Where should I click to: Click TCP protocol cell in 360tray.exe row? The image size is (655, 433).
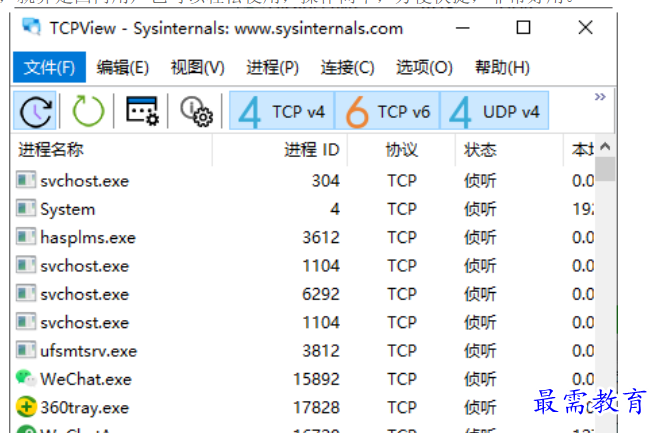point(402,407)
